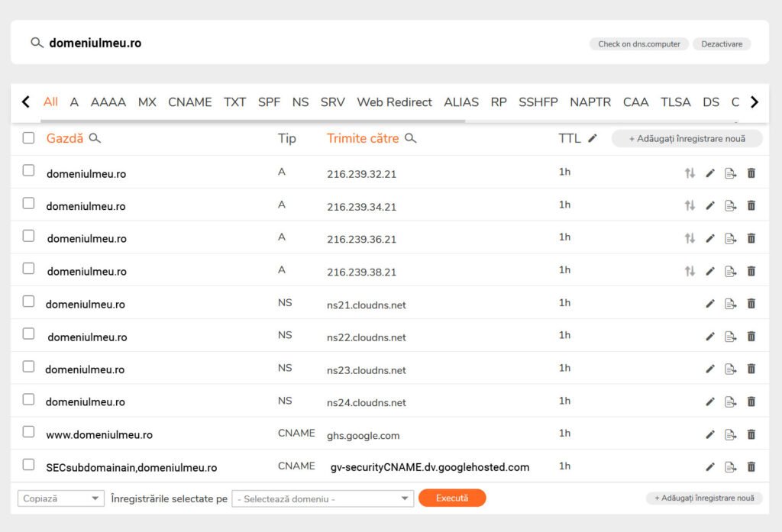Edit the A record pointing to 216.239.32.21
Image resolution: width=782 pixels, height=532 pixels.
(x=710, y=172)
